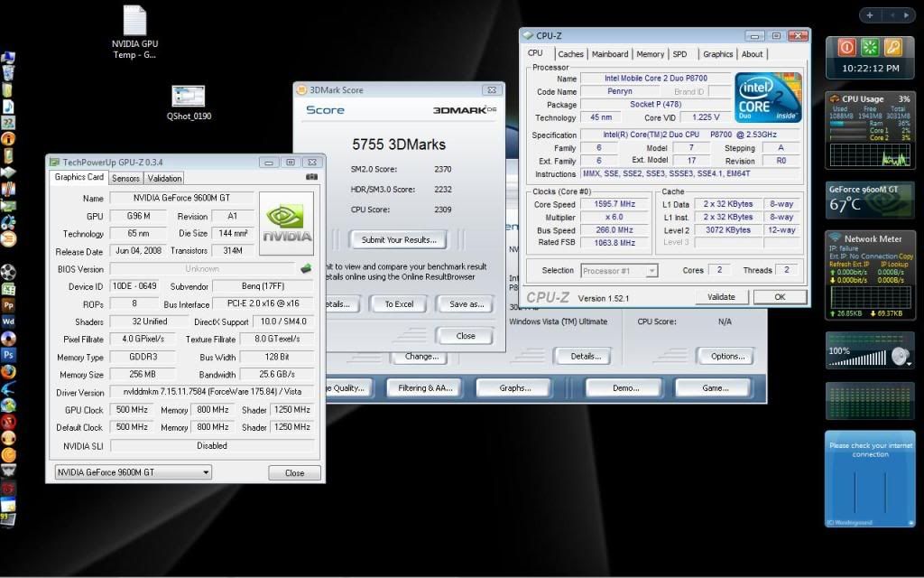Click the plus button atop the sidebar
The height and width of the screenshot is (578, 924).
869,15
